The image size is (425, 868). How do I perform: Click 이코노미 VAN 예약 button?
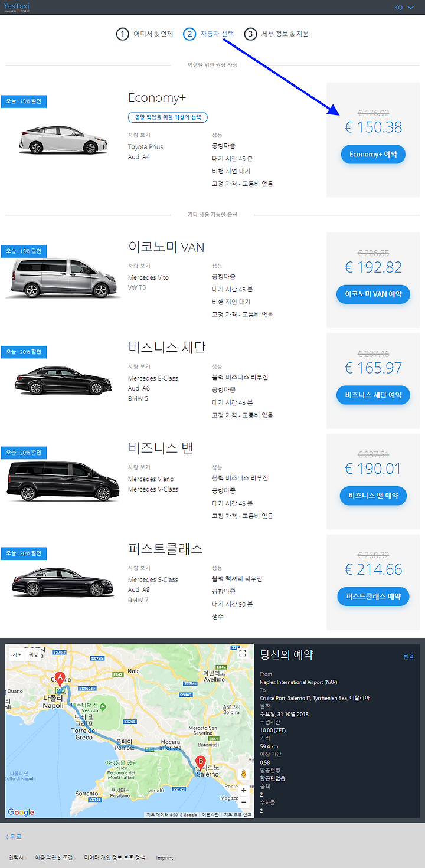pos(373,294)
